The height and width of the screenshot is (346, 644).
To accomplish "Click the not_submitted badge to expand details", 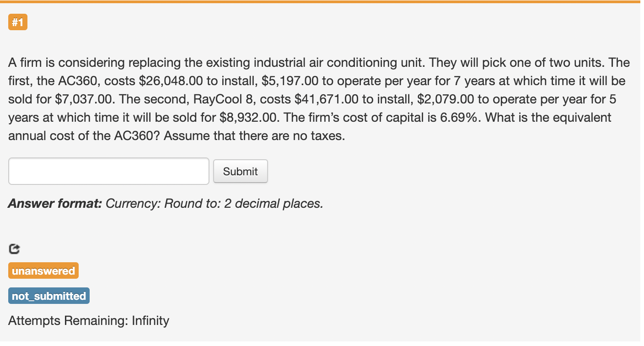I will [48, 295].
